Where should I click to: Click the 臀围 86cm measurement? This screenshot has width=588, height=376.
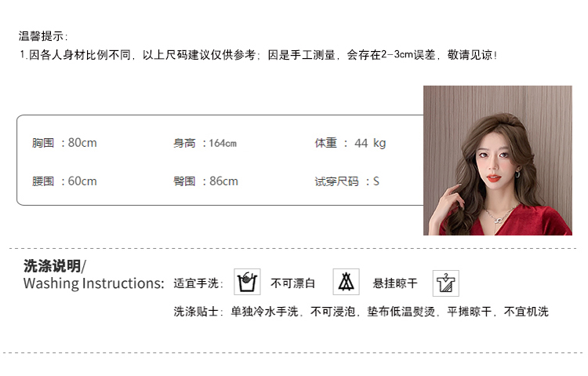(x=205, y=181)
